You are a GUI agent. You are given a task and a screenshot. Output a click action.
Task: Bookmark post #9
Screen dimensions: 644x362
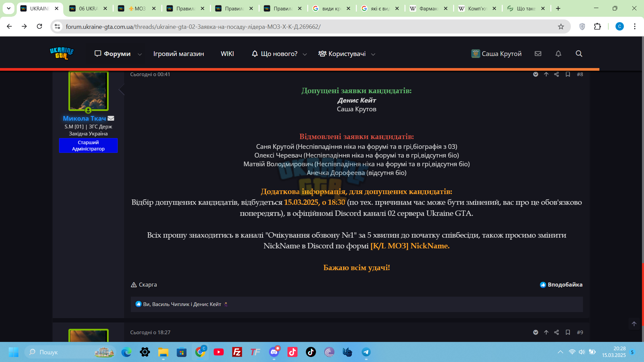(x=568, y=333)
